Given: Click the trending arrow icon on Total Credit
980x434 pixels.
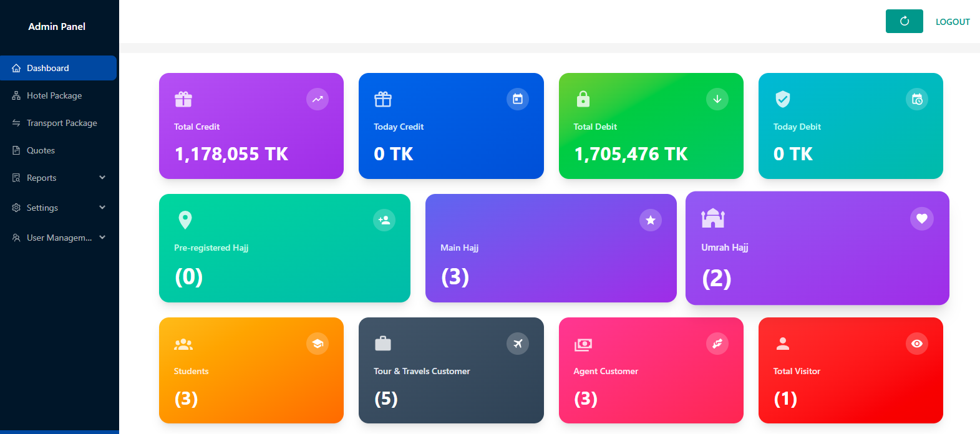Looking at the screenshot, I should 318,99.
